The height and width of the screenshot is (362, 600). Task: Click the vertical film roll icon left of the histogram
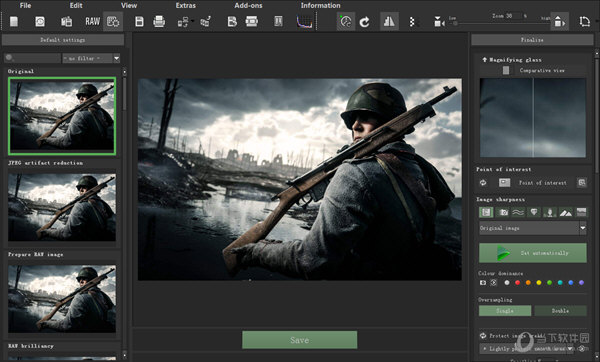tap(278, 21)
